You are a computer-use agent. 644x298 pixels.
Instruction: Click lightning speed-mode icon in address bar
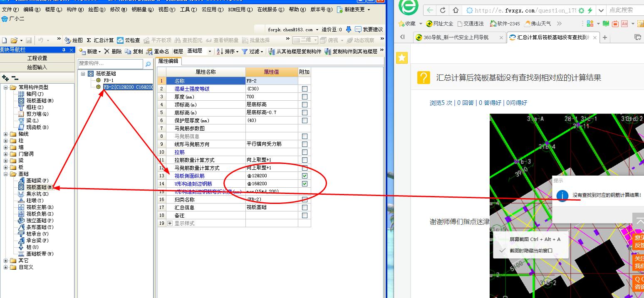[x=590, y=10]
